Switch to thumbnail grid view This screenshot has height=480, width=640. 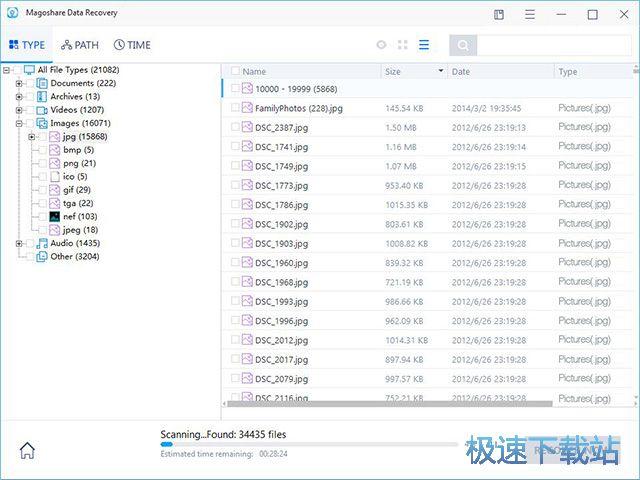pos(402,45)
